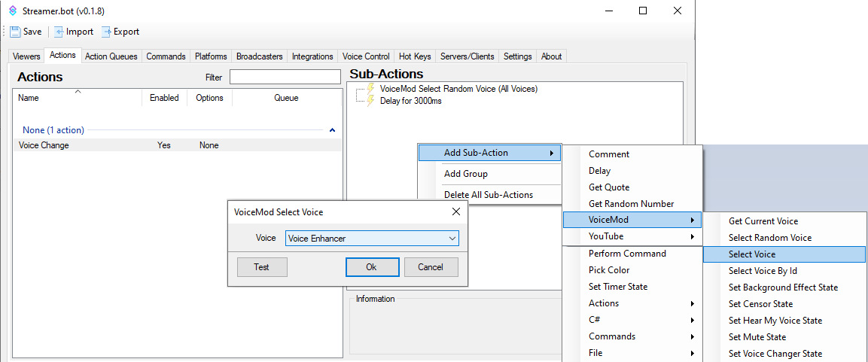Screen dimensions: 868x362
Task: Open the Platforms tab
Action: point(211,56)
